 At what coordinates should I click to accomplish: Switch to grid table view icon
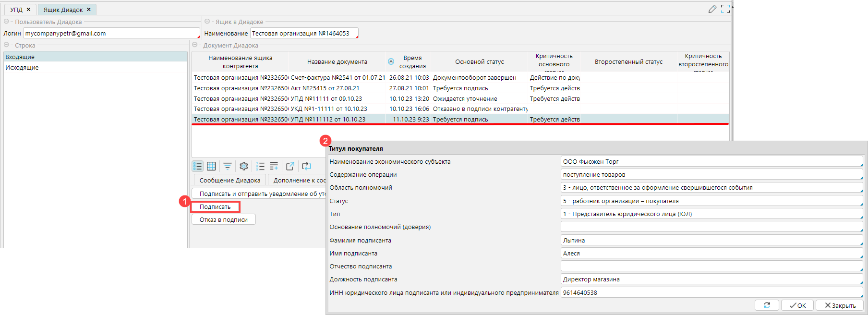(x=211, y=166)
